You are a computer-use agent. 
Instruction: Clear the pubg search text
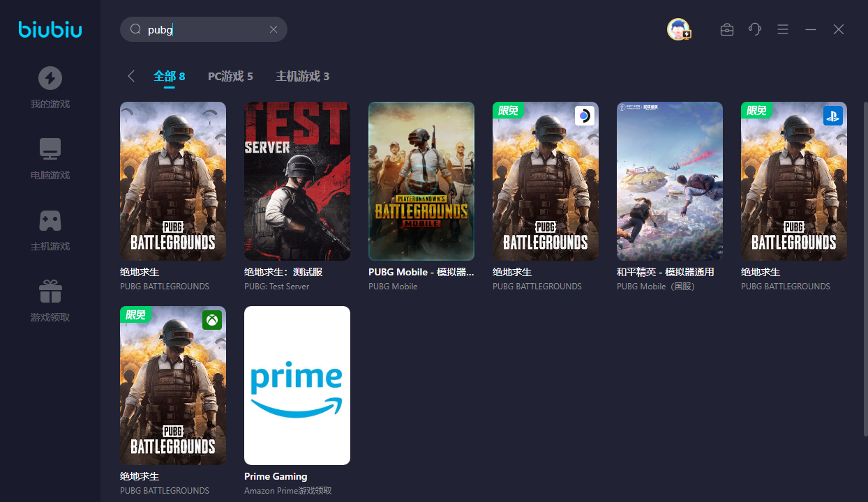click(274, 29)
